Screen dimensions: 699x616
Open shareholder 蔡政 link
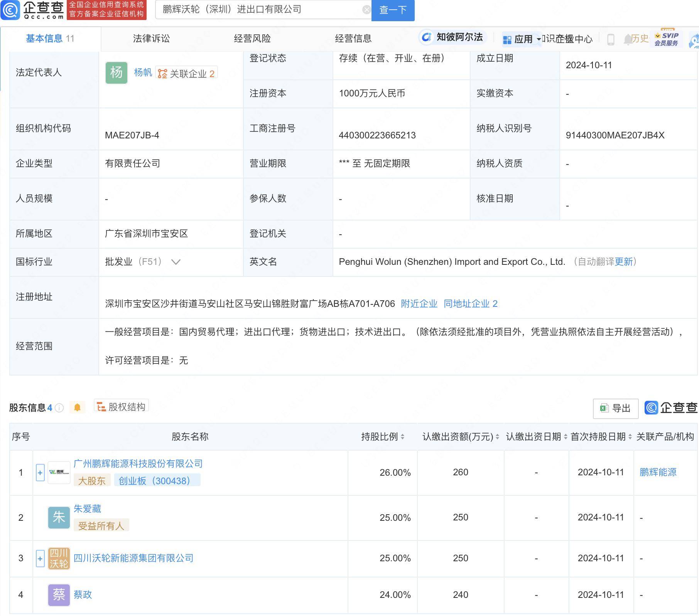(83, 595)
